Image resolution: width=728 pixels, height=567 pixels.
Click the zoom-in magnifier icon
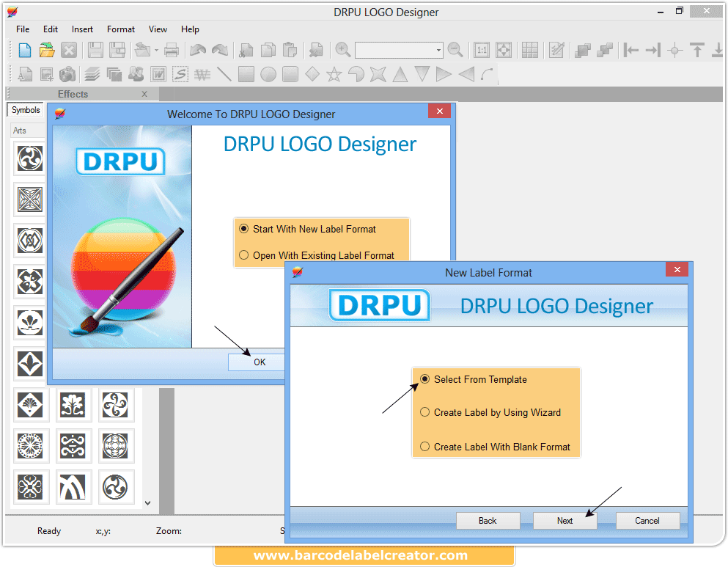pyautogui.click(x=342, y=50)
